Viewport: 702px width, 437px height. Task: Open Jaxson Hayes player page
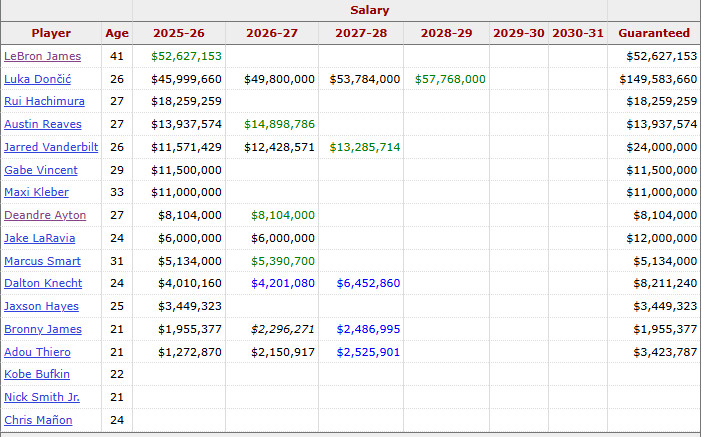pyautogui.click(x=42, y=306)
